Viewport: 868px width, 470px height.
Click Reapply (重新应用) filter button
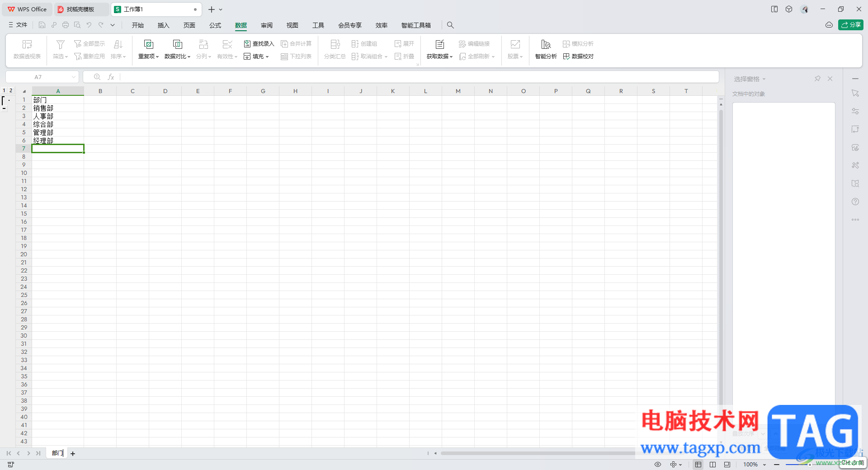click(90, 56)
